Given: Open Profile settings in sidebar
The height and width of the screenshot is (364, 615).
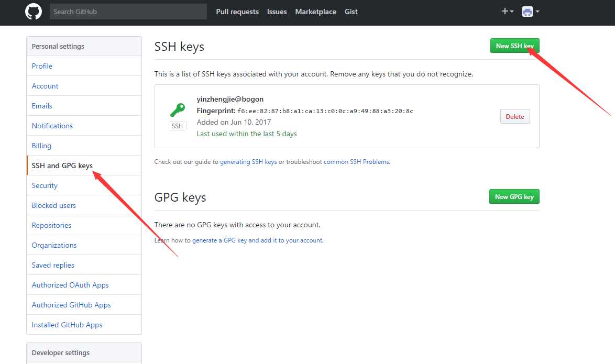Looking at the screenshot, I should tap(84, 66).
